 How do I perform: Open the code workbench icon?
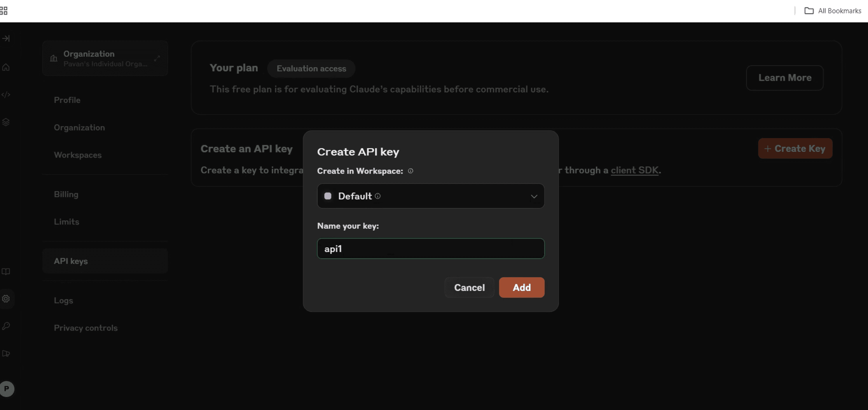(6, 95)
